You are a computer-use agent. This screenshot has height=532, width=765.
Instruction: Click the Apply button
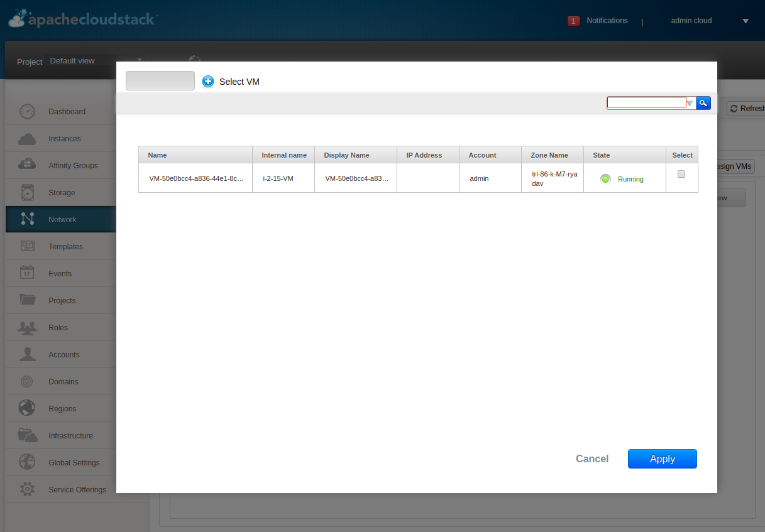(663, 459)
